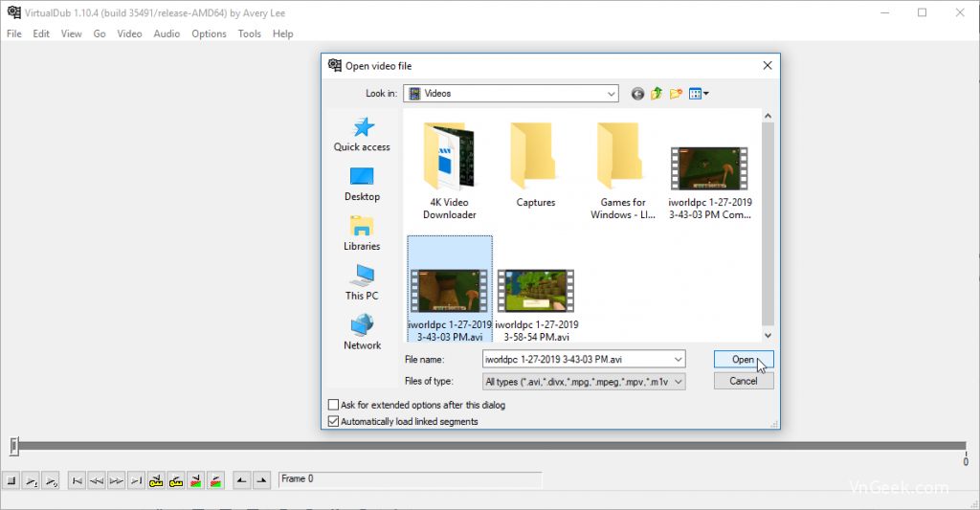Open the Options menu
Screen dimensions: 980x510
coord(209,33)
